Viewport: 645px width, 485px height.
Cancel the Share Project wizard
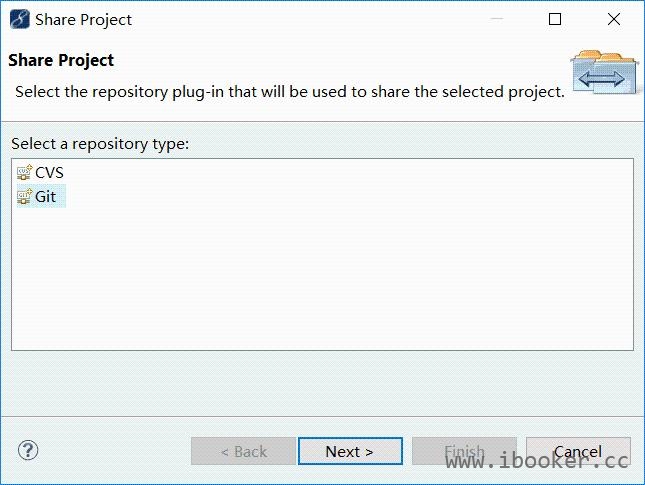[578, 451]
